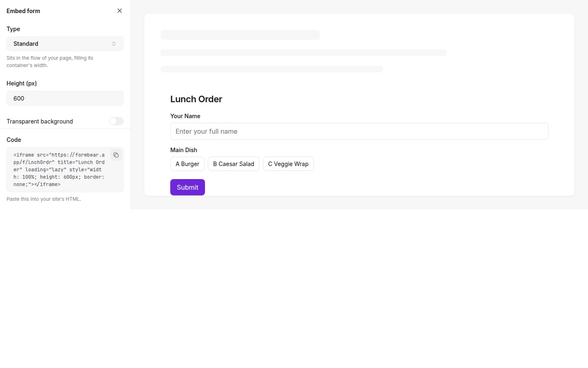The image size is (588, 368).
Task: Click the 'Sits in the flow of your page' description
Action: pos(50,62)
